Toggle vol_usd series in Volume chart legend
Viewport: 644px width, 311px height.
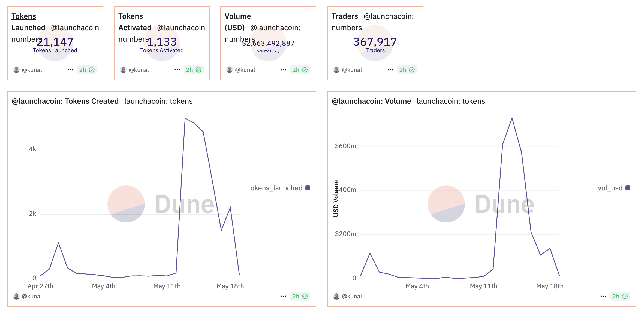click(x=610, y=188)
